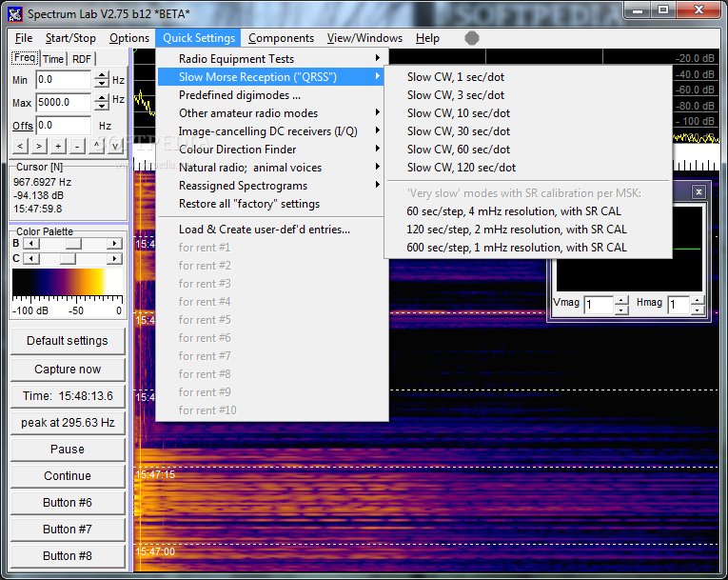
Task: Highlight Slow Morse Reception ("QRSS") entry
Action: [270, 77]
